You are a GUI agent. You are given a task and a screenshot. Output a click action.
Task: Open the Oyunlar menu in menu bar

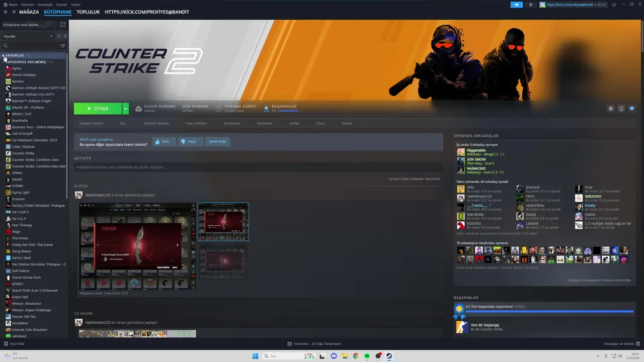[x=62, y=5]
